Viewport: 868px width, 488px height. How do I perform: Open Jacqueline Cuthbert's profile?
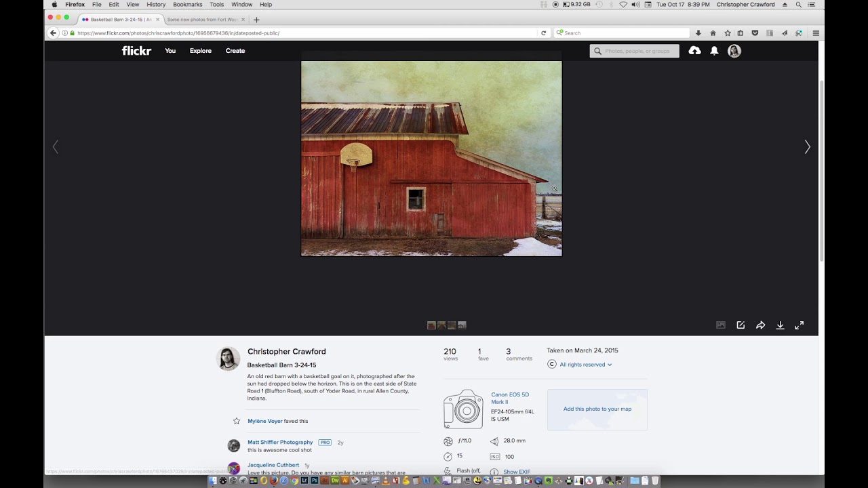tap(273, 465)
